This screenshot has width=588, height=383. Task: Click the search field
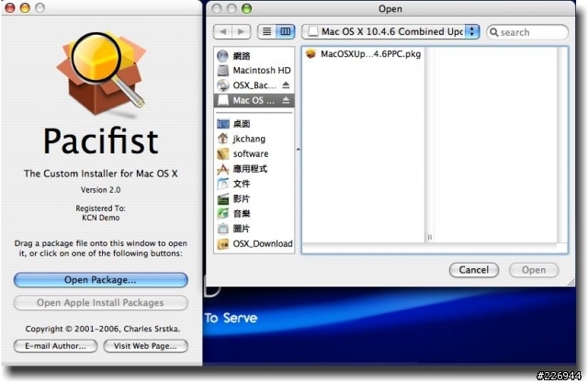(x=527, y=32)
